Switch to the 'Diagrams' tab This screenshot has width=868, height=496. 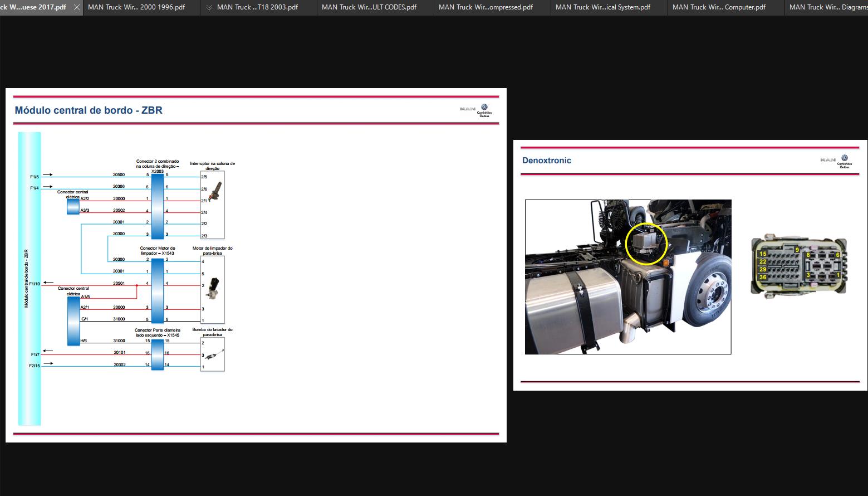click(x=826, y=7)
